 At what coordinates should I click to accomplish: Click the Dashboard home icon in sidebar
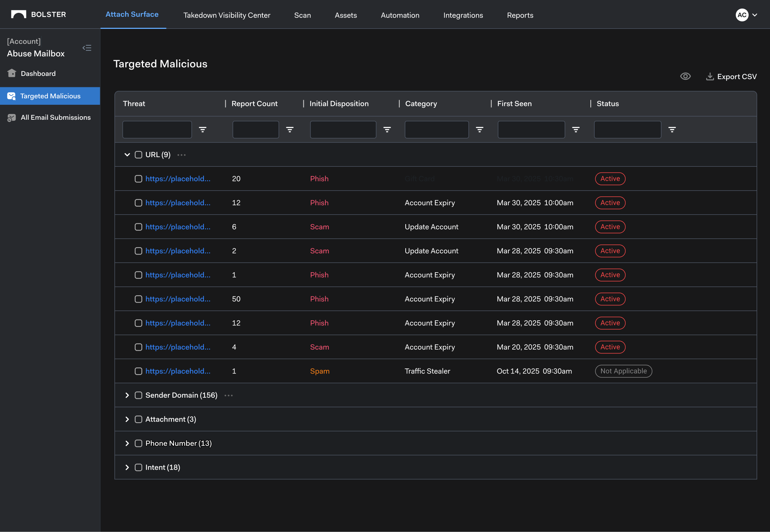[x=12, y=73]
